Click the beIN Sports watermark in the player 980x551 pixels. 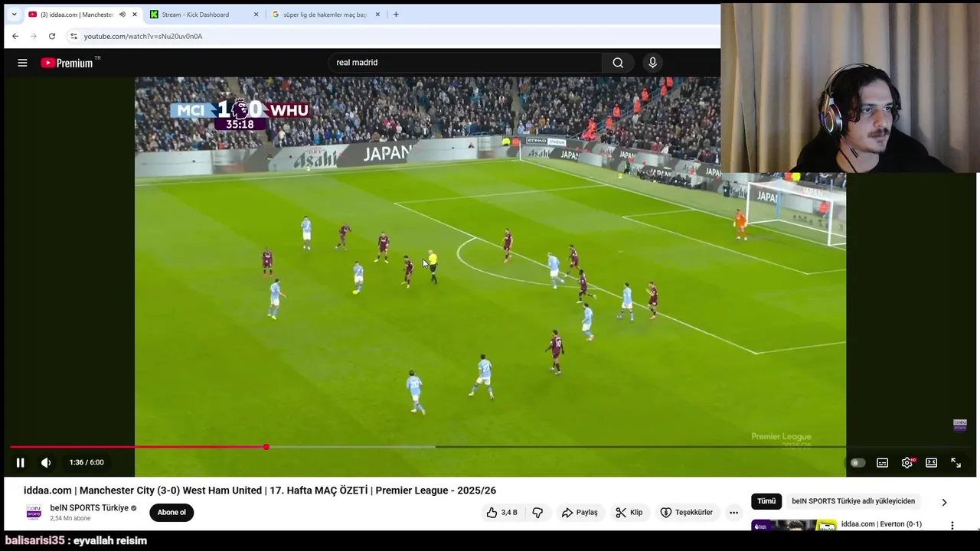(x=959, y=425)
